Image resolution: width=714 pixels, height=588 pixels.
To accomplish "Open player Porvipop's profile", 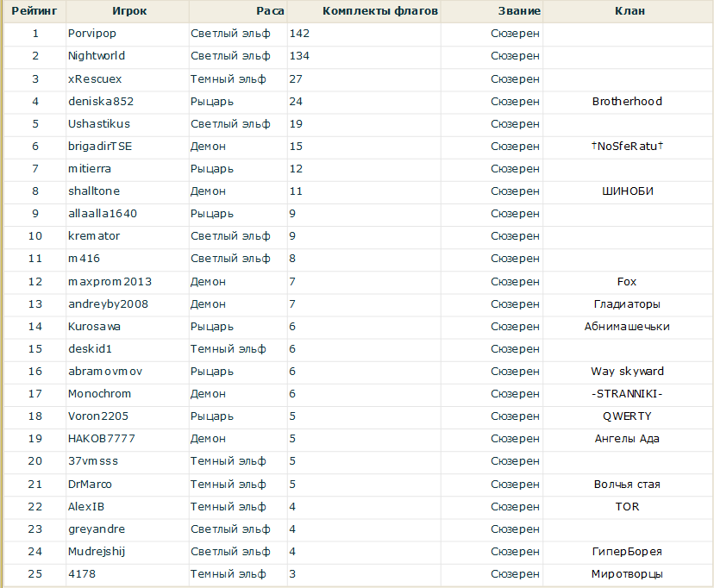I will (x=92, y=34).
